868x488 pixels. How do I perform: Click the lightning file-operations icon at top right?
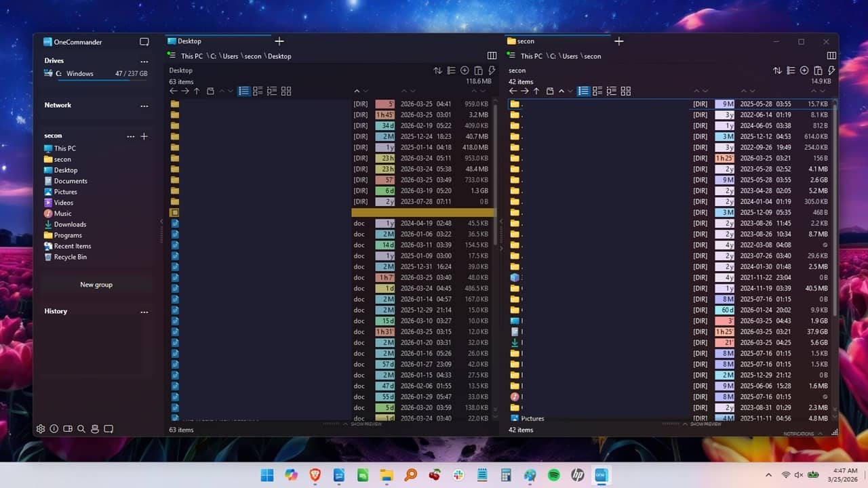493,70
